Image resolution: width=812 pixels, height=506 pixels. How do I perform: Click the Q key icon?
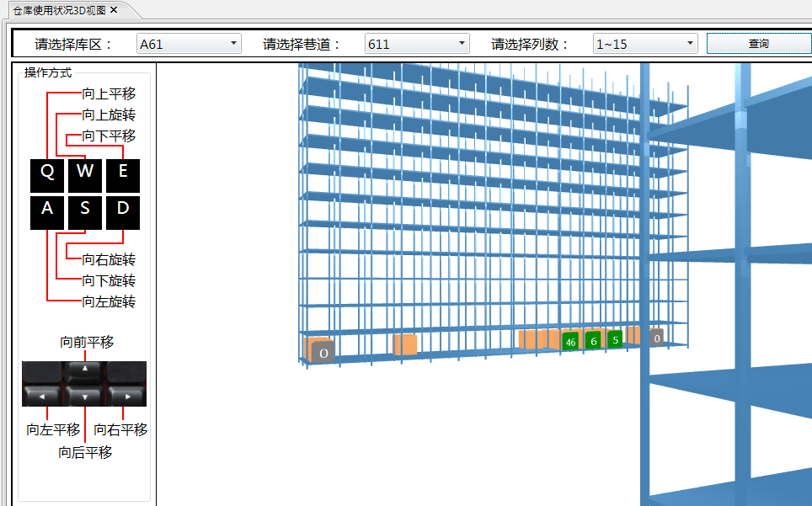click(47, 175)
